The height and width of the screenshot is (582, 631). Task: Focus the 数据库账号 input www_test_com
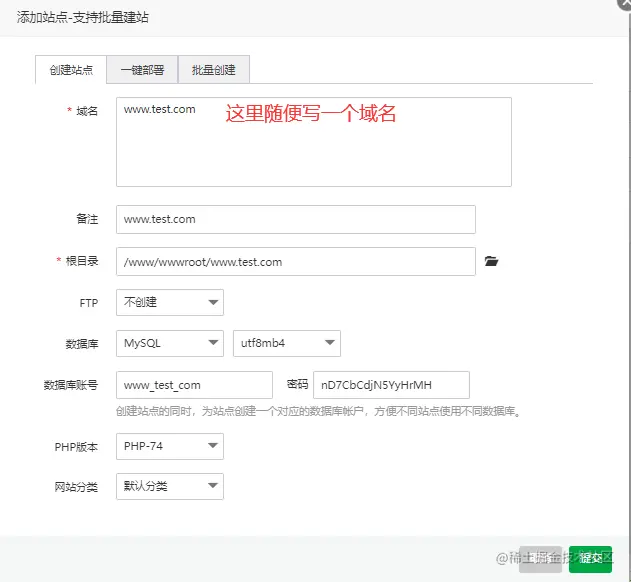coord(194,385)
